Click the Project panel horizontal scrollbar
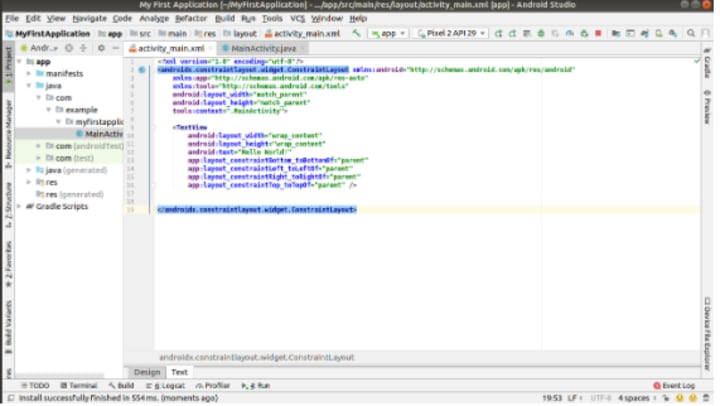 pyautogui.click(x=61, y=376)
